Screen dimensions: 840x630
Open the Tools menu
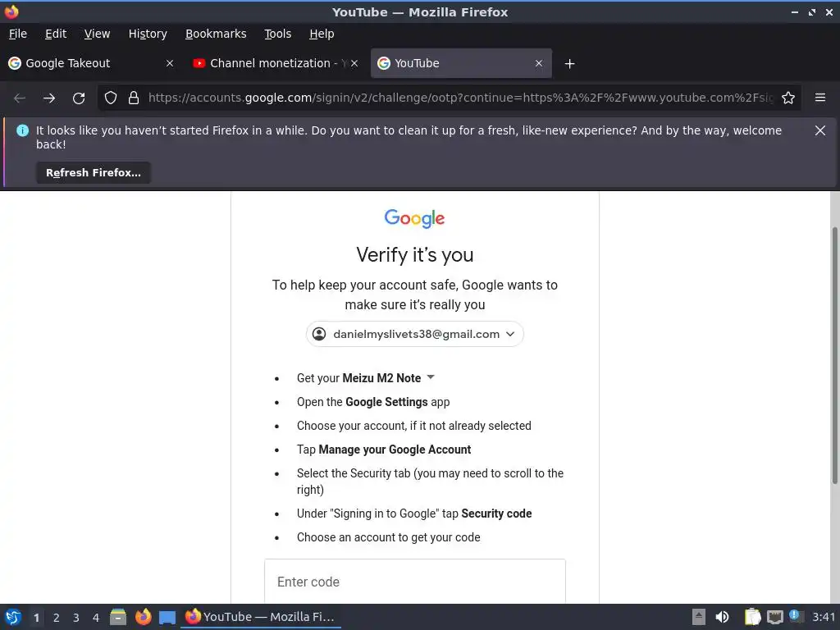[277, 34]
